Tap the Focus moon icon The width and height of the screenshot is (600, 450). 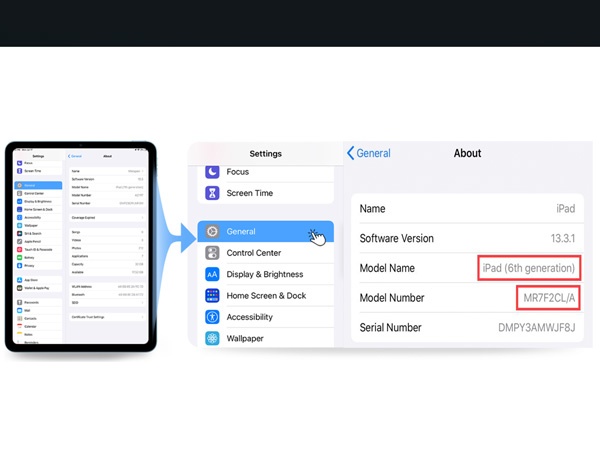tap(212, 171)
